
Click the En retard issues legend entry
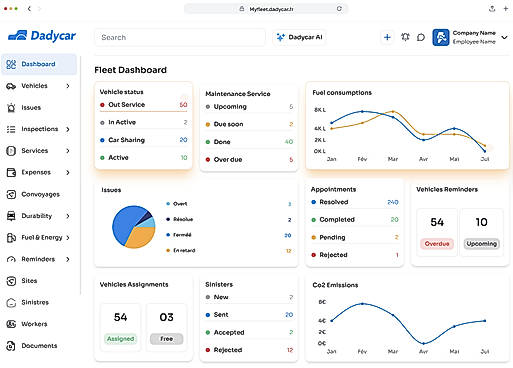pos(229,251)
